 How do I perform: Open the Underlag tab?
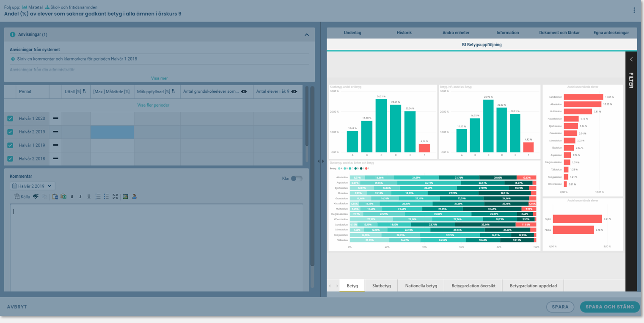click(x=352, y=33)
